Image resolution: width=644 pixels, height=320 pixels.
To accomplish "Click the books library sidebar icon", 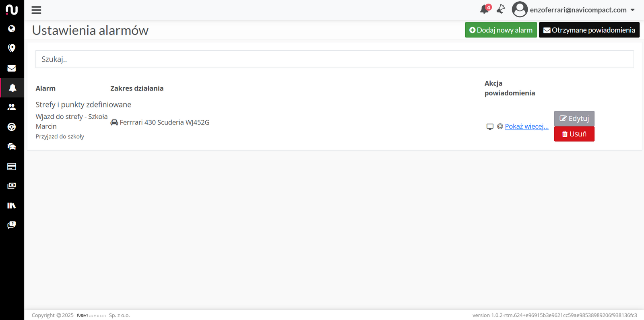I will 12,205.
